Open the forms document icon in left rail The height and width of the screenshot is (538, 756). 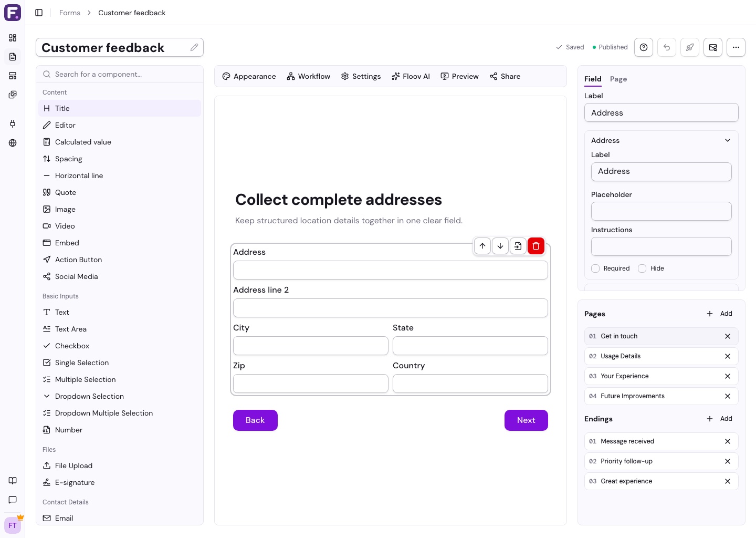click(13, 57)
